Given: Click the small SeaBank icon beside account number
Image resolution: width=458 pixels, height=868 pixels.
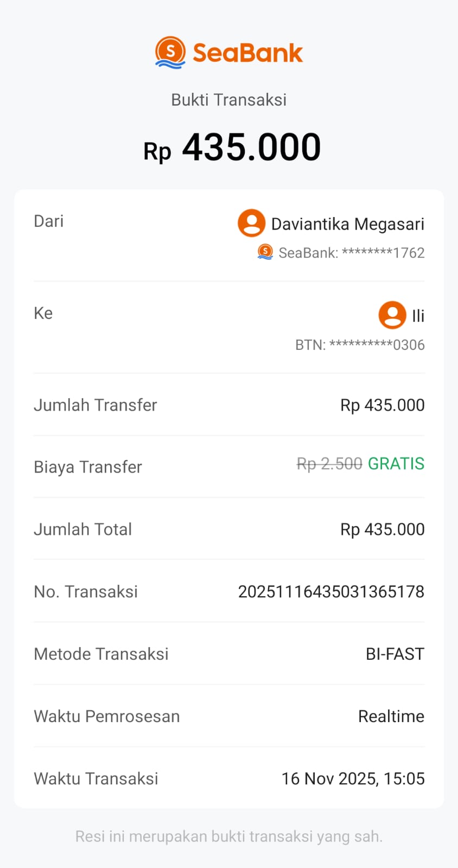Looking at the screenshot, I should tap(265, 252).
